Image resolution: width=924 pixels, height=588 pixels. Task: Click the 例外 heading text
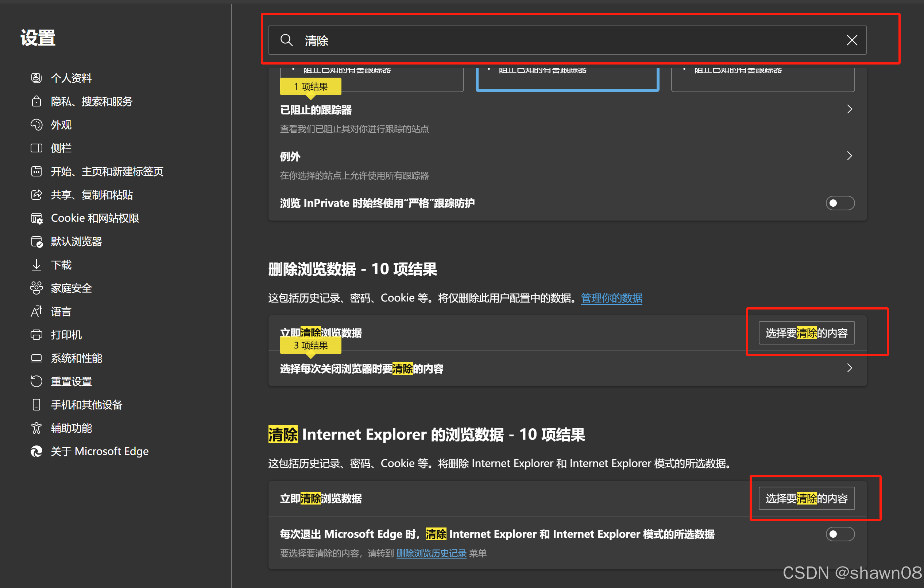[x=290, y=156]
